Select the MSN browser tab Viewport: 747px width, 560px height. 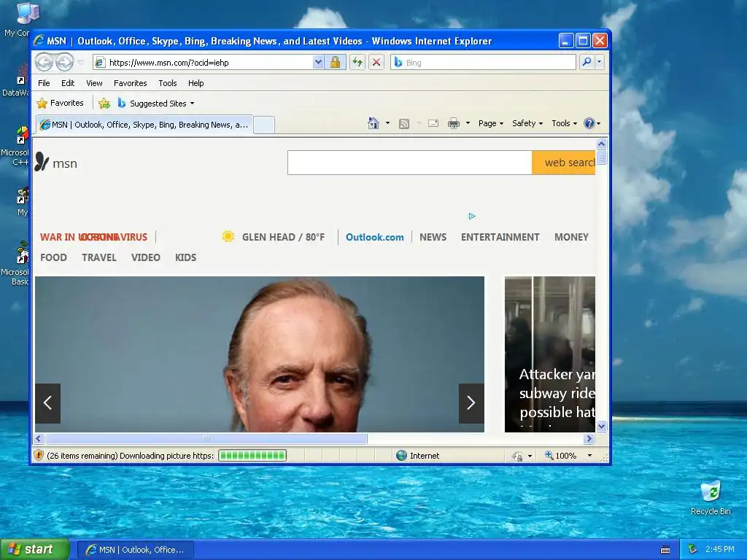(144, 125)
